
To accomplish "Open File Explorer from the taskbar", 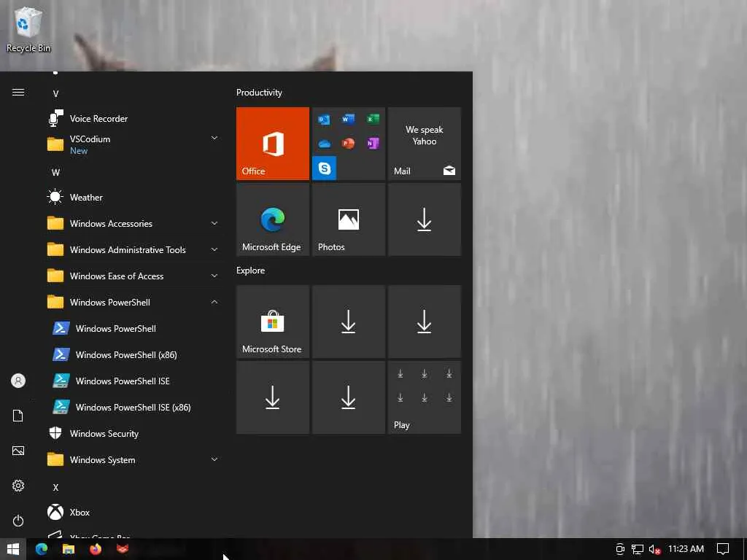I will coord(69,549).
